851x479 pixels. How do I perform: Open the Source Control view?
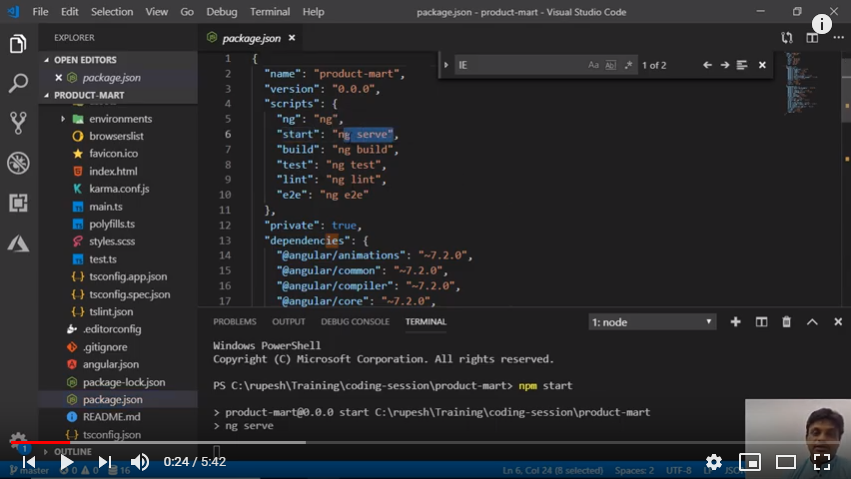tap(18, 123)
